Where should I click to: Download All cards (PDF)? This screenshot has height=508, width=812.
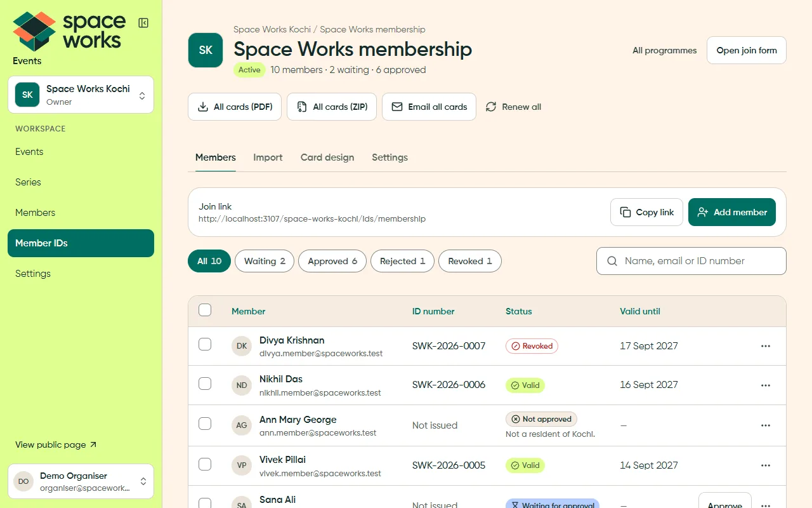point(235,107)
